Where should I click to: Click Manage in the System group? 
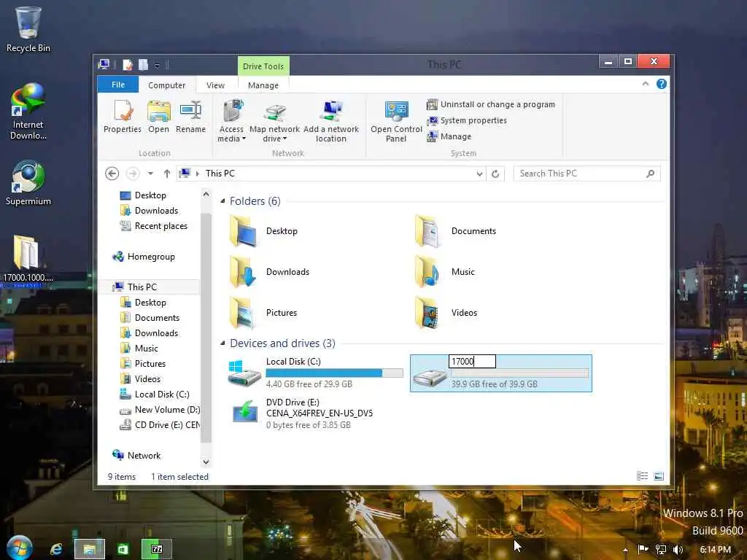tap(449, 136)
